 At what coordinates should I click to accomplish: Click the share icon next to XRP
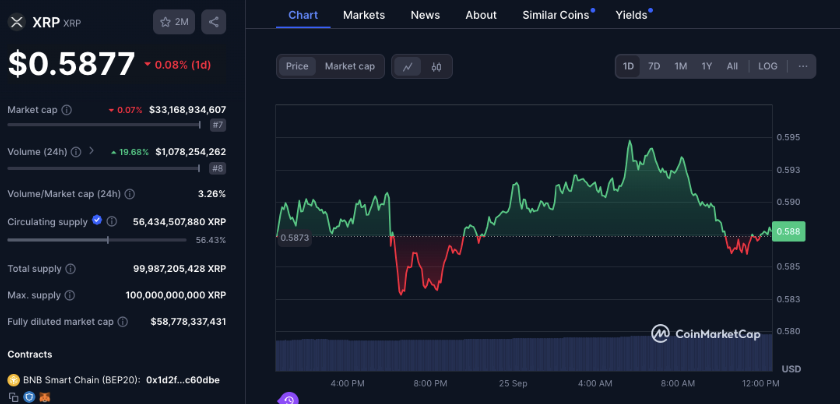pos(213,22)
